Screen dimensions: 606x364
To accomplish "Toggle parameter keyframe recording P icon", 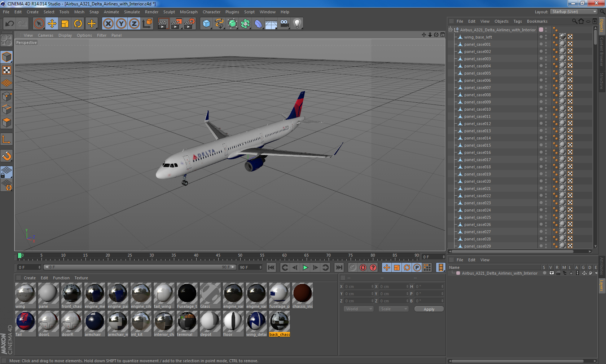I will coord(417,267).
